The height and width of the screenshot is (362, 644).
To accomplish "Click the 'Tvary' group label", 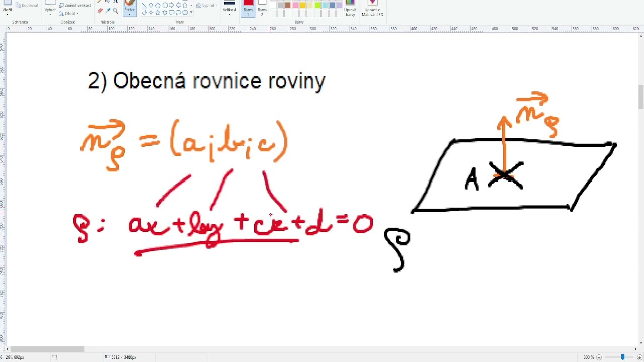I will pos(180,22).
